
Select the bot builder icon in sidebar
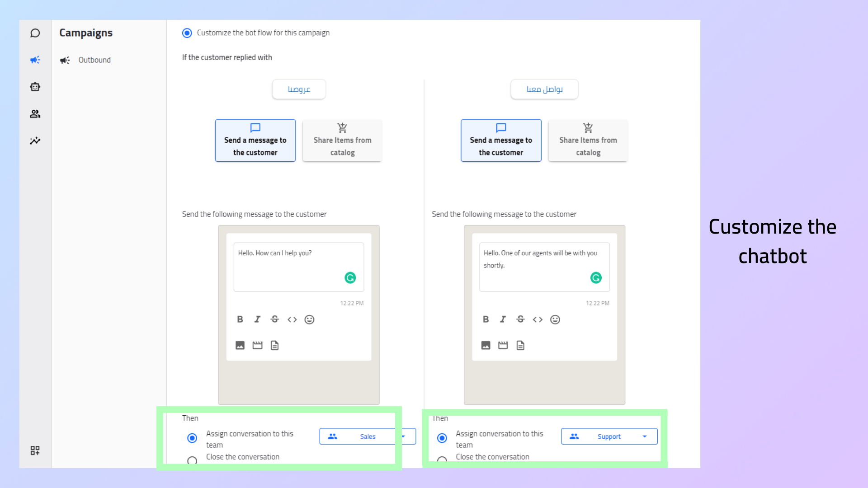tap(35, 87)
